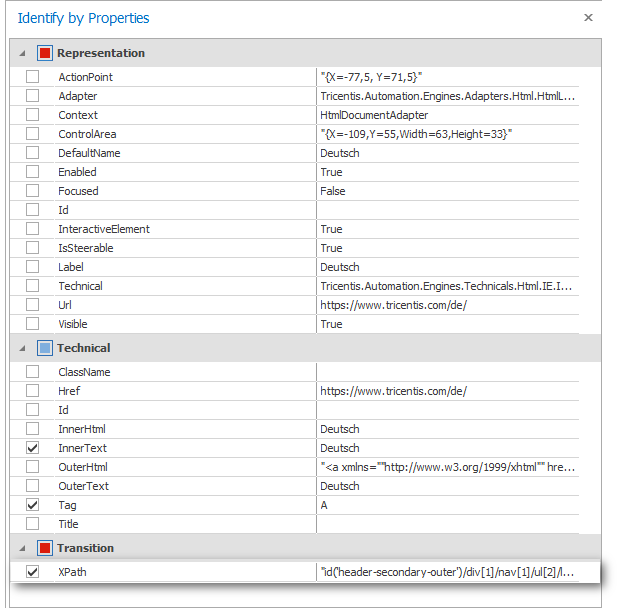Viewport: 619px width, 608px height.
Task: Disable the XPath property checkbox
Action: pos(33,572)
